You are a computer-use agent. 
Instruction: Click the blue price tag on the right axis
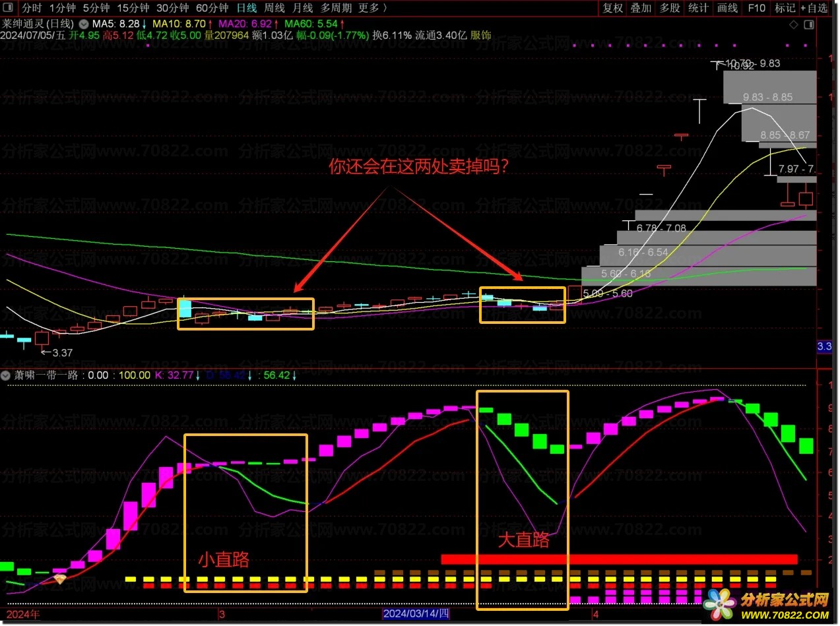tap(825, 346)
